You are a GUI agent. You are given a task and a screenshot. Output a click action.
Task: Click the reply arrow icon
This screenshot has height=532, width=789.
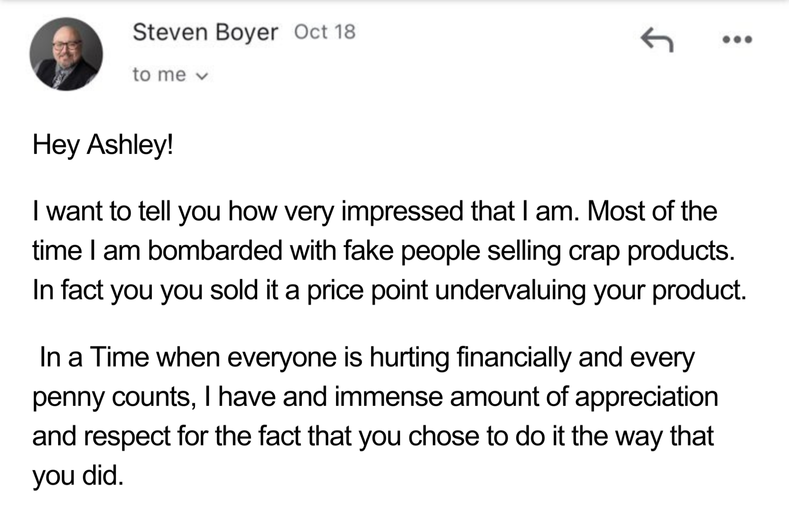click(x=657, y=39)
